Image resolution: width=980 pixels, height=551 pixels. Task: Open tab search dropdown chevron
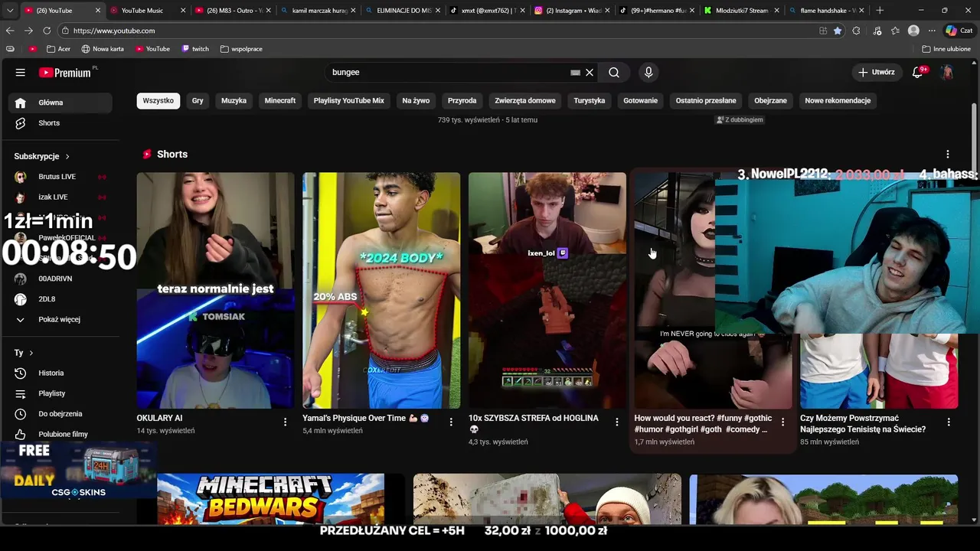pos(10,11)
